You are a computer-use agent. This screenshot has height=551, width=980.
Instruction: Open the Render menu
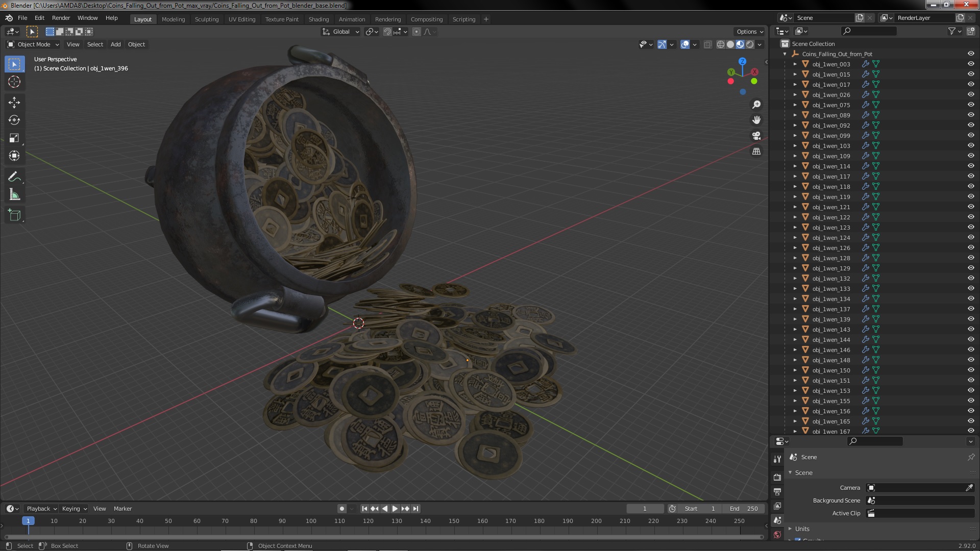61,18
